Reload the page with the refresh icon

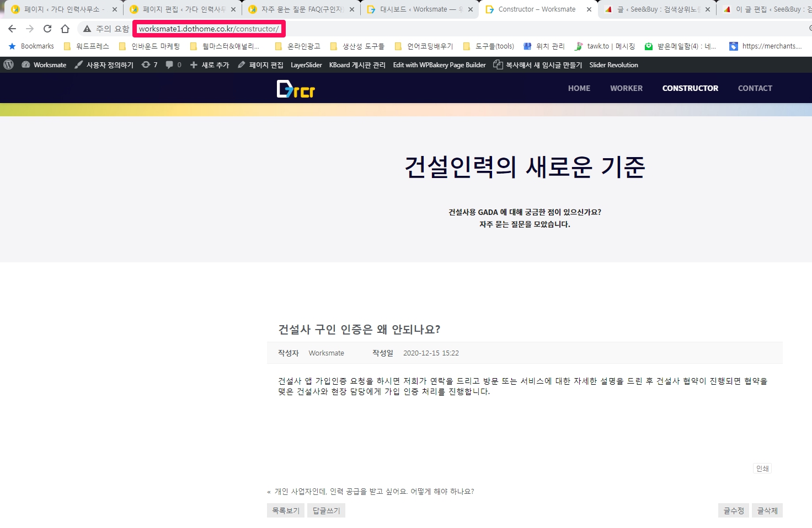tap(47, 29)
